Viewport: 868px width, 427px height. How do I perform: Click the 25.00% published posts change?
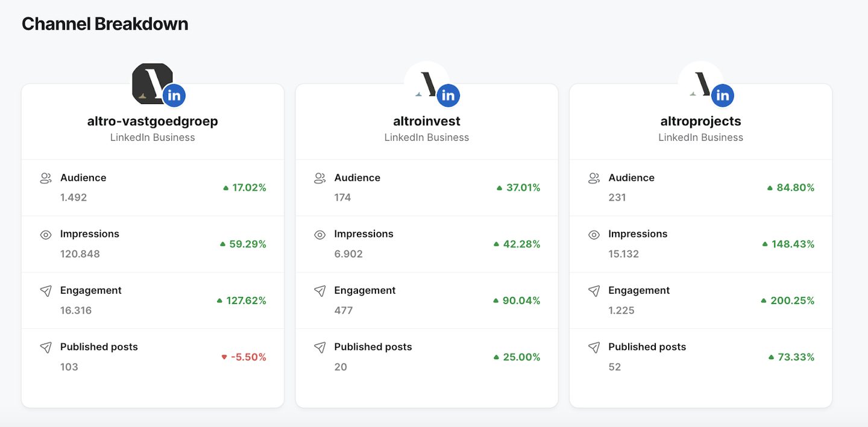pyautogui.click(x=522, y=357)
